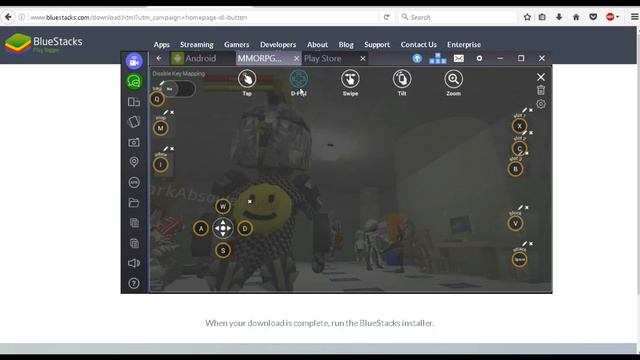Select the M key mapping
Viewport: 640px width, 360px height.
tap(160, 128)
